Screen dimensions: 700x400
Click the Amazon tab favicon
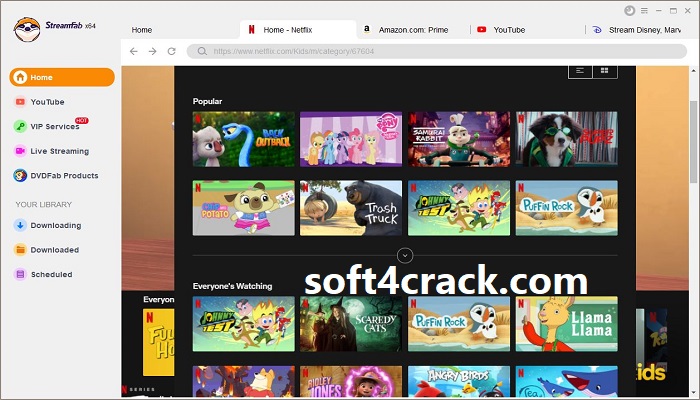(x=367, y=29)
